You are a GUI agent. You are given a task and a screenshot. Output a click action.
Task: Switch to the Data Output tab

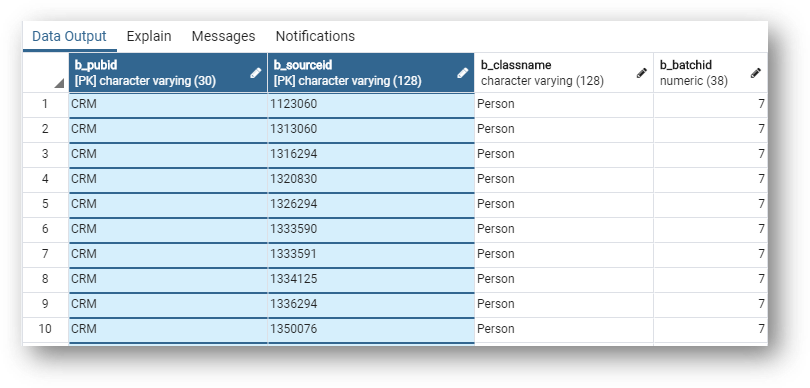pyautogui.click(x=69, y=36)
